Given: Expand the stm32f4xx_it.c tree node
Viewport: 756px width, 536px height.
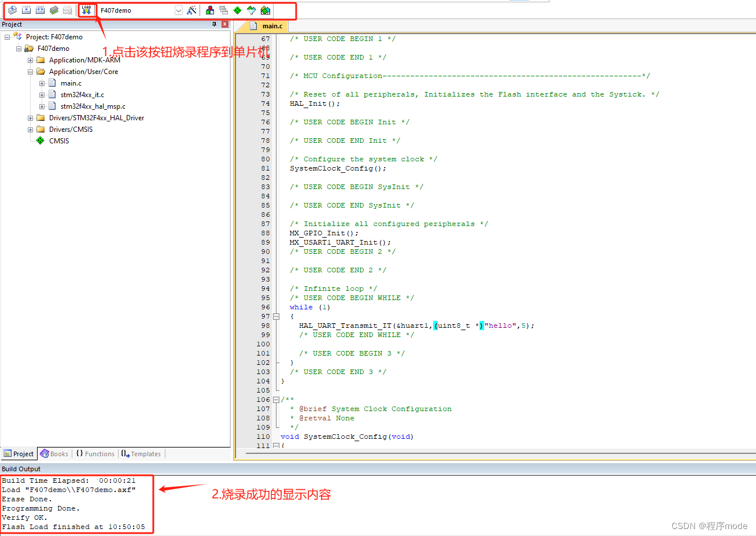Looking at the screenshot, I should pyautogui.click(x=42, y=95).
